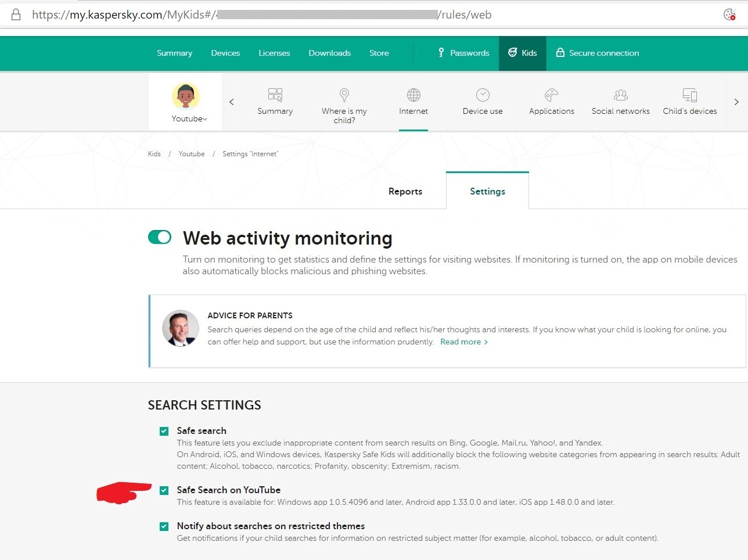
Task: Open the Summary tab in top navigation
Action: tap(174, 53)
